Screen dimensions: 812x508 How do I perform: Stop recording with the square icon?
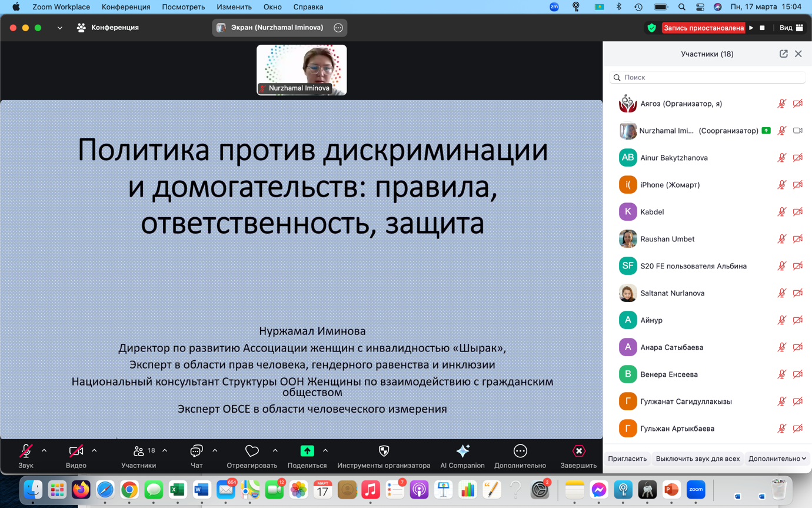coord(761,27)
